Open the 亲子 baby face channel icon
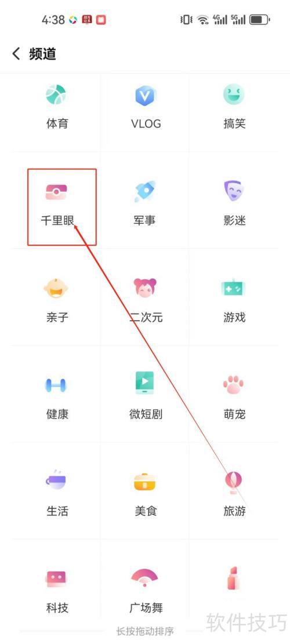290x644 pixels. pos(56,288)
